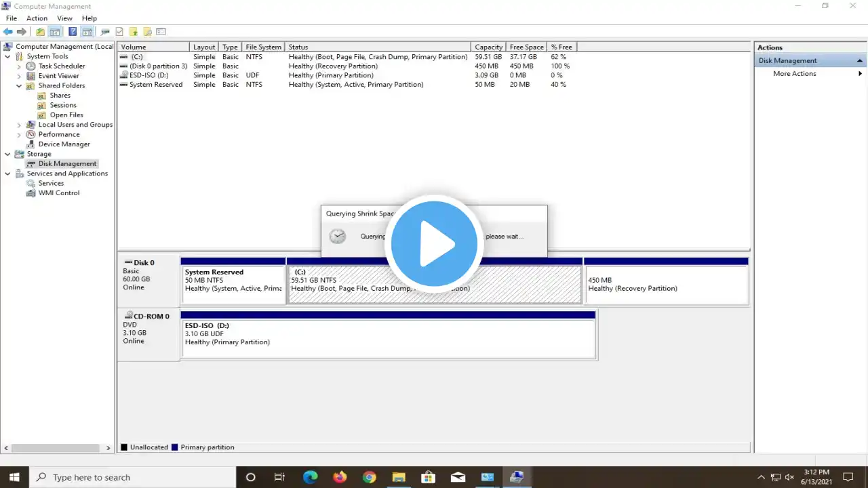The height and width of the screenshot is (488, 868).
Task: Sort by the Free Space column header
Action: (x=526, y=47)
